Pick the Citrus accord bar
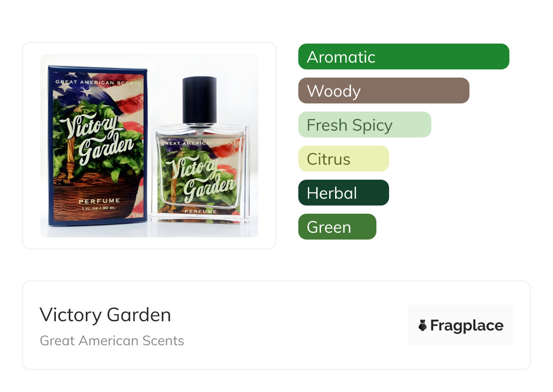Viewport: 553px width, 392px height. tap(344, 159)
